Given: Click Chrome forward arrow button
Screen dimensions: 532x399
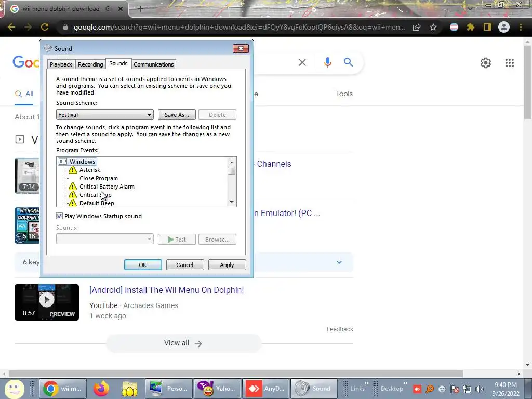Looking at the screenshot, I should (28, 27).
